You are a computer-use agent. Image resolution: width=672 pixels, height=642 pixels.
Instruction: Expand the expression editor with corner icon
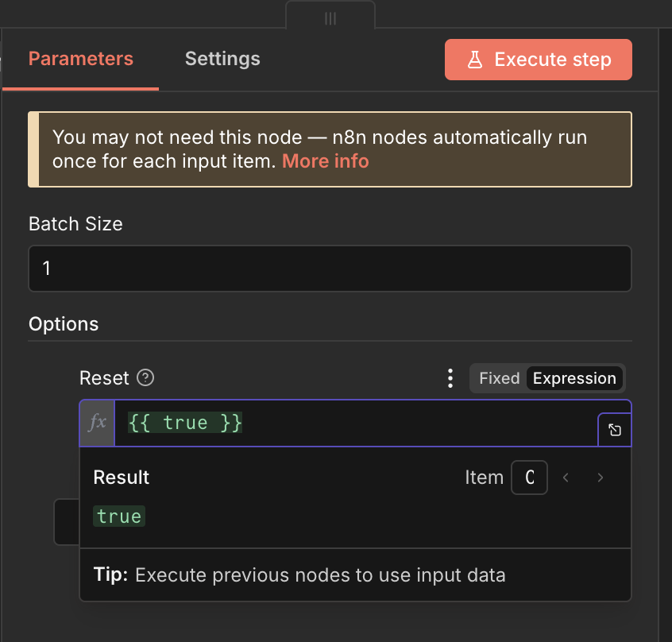point(615,431)
